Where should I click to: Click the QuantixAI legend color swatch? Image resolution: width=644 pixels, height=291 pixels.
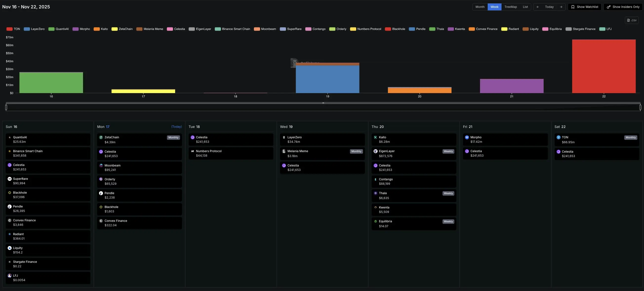(x=51, y=29)
